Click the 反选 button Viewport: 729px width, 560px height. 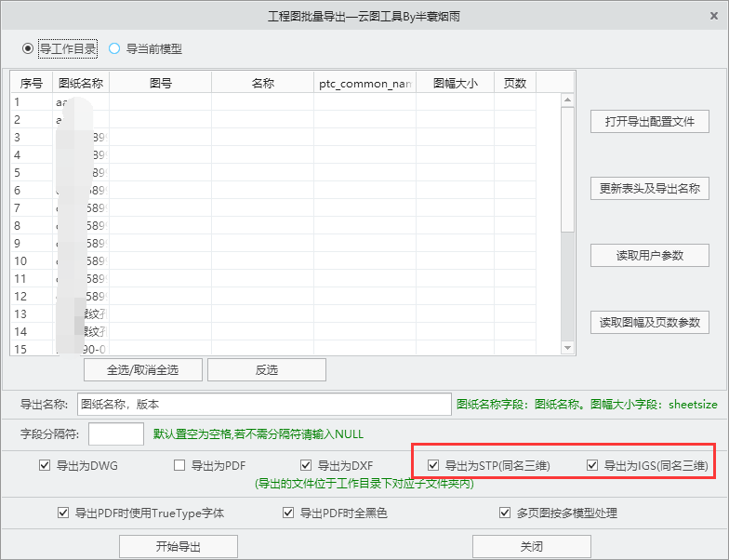tap(266, 370)
